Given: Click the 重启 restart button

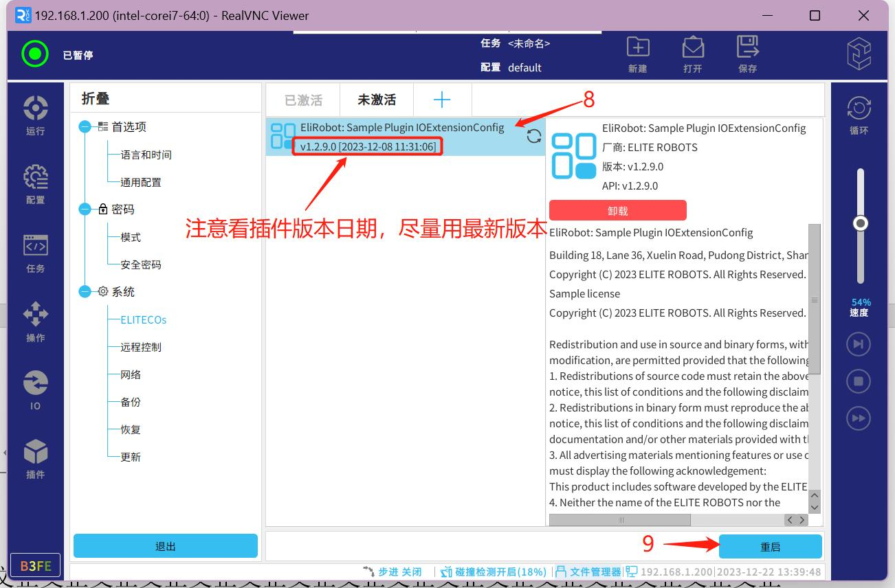Looking at the screenshot, I should coord(770,547).
